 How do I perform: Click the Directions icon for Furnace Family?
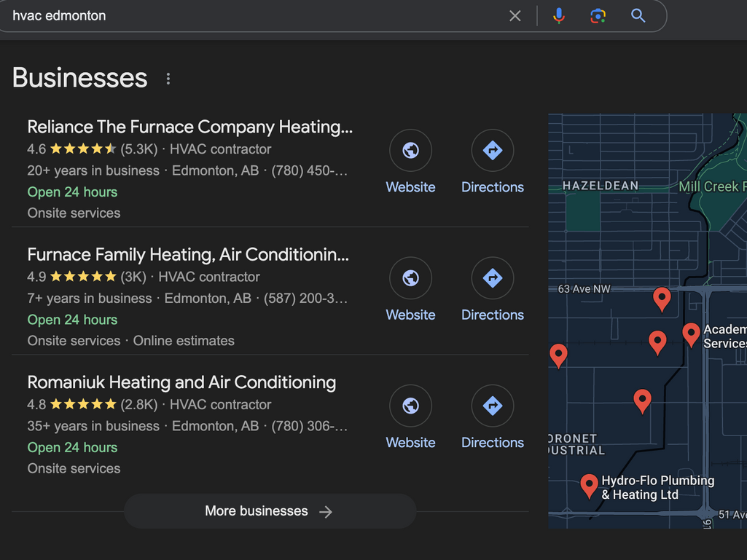tap(493, 277)
